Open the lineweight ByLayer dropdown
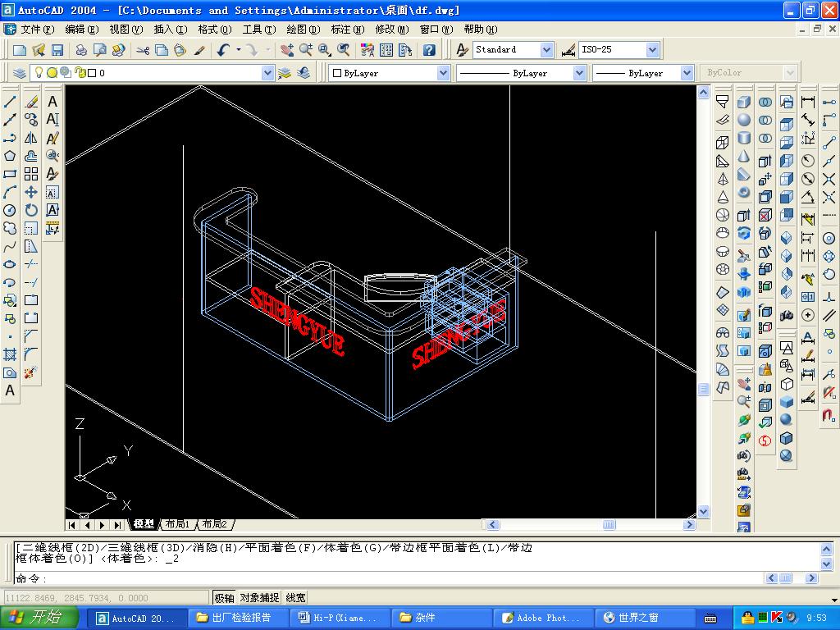Viewport: 840px width, 630px height. pyautogui.click(x=687, y=73)
